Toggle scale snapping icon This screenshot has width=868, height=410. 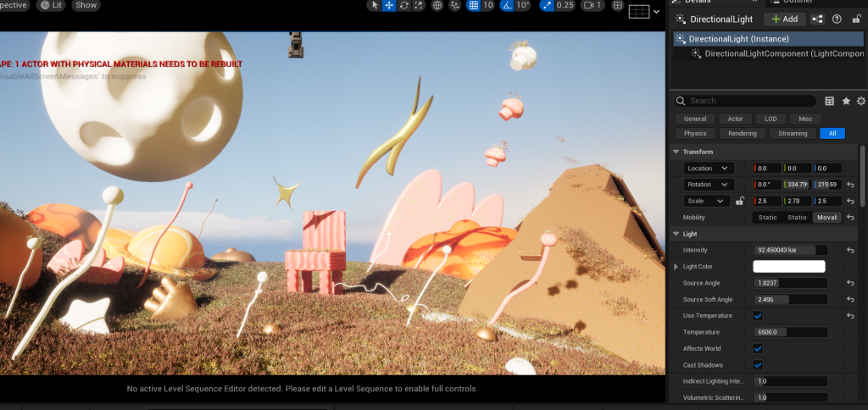pos(547,5)
